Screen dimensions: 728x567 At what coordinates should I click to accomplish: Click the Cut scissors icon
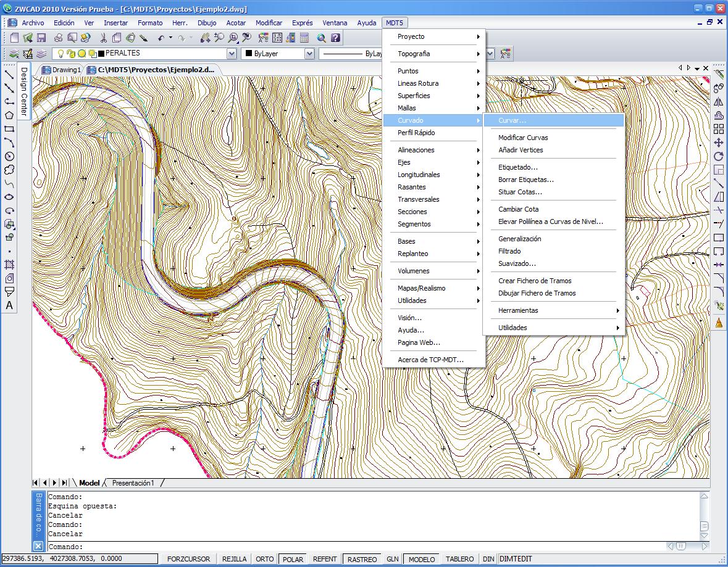(103, 38)
